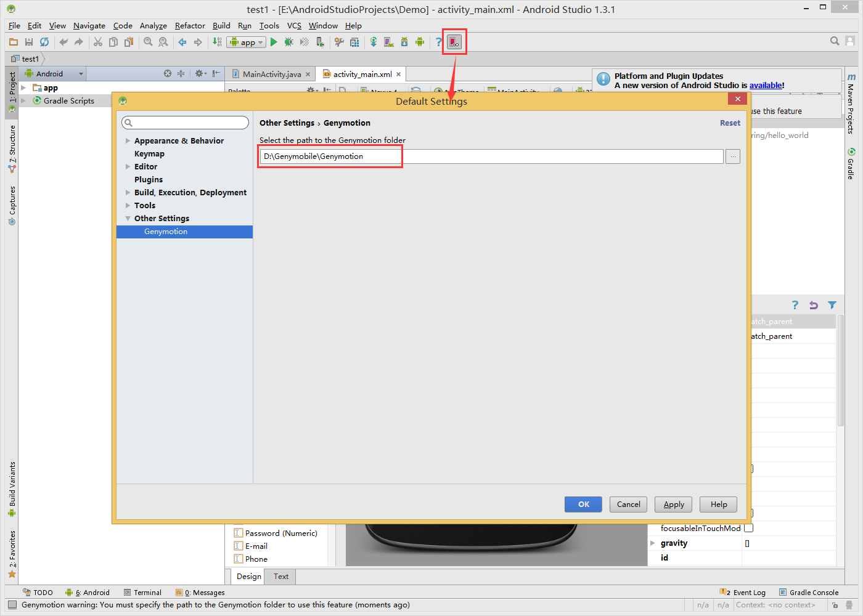Open Android Device Monitor toolbar icon
The height and width of the screenshot is (616, 863).
point(420,42)
